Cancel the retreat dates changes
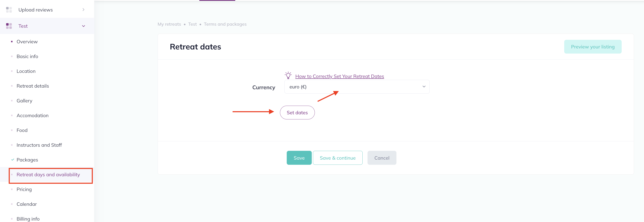 pyautogui.click(x=382, y=158)
